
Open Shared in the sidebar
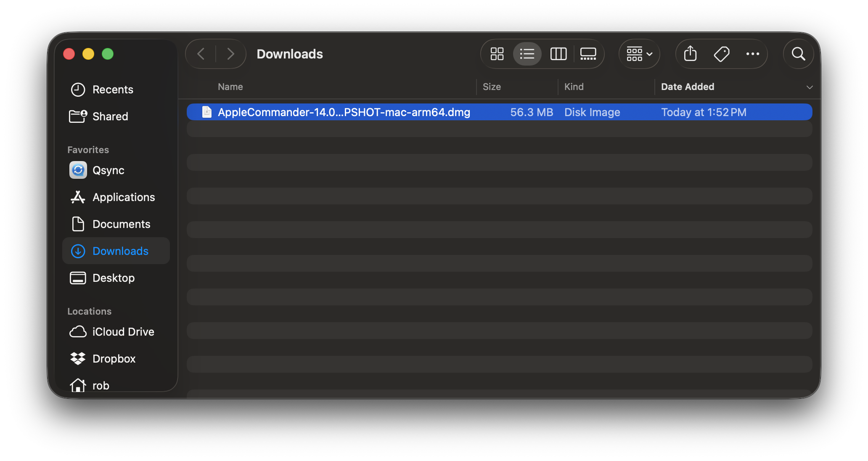point(116,117)
